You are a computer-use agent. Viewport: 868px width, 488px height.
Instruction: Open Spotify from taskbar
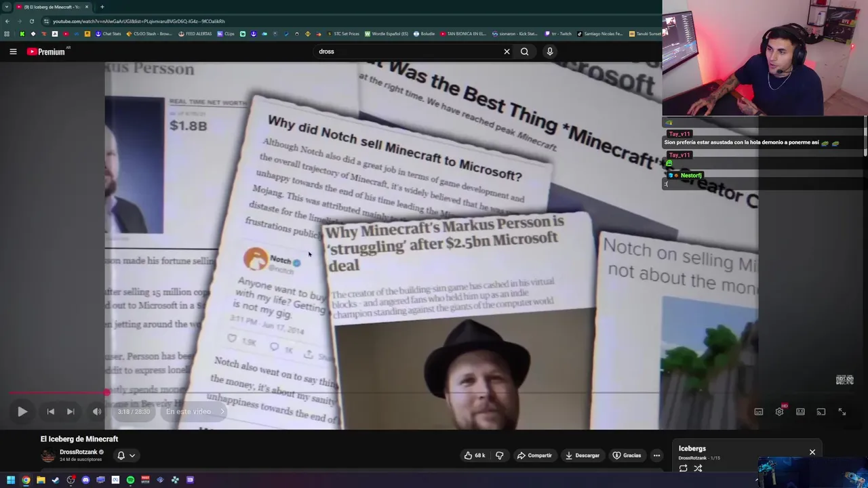[130, 480]
